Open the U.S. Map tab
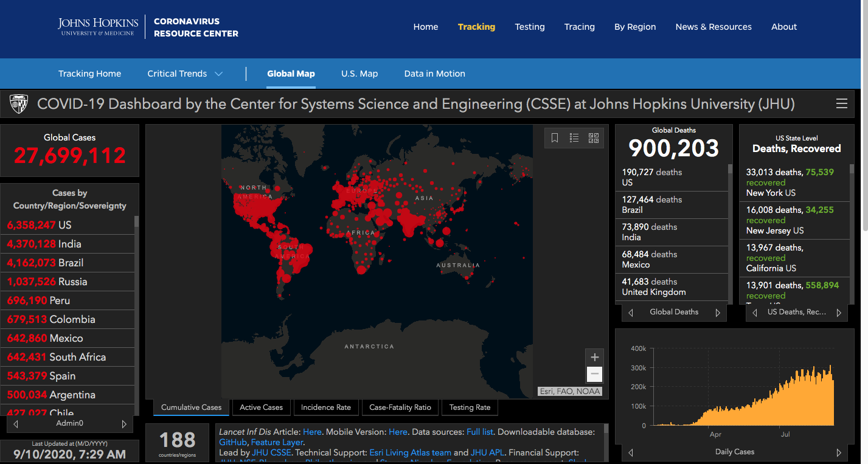The width and height of the screenshot is (868, 464). click(x=359, y=74)
